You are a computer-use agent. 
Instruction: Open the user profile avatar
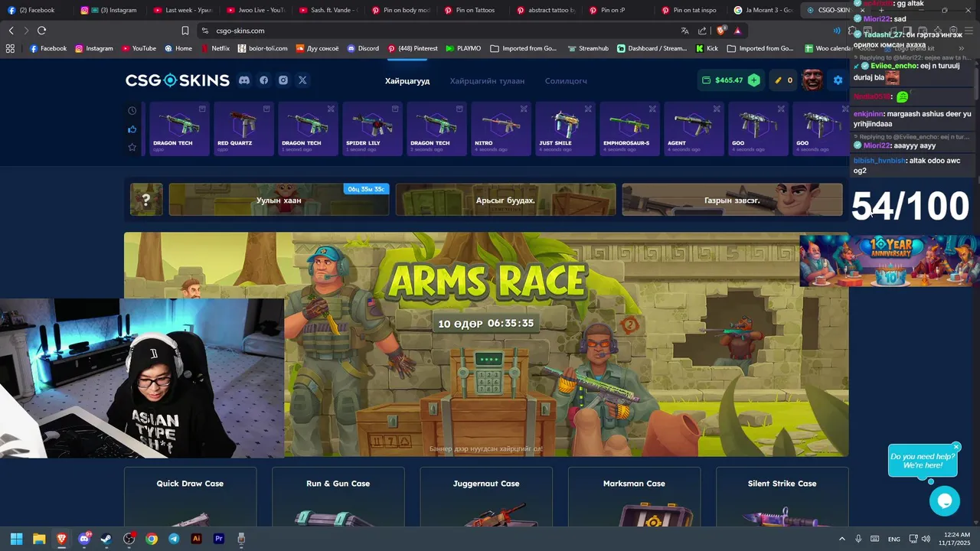pos(812,80)
